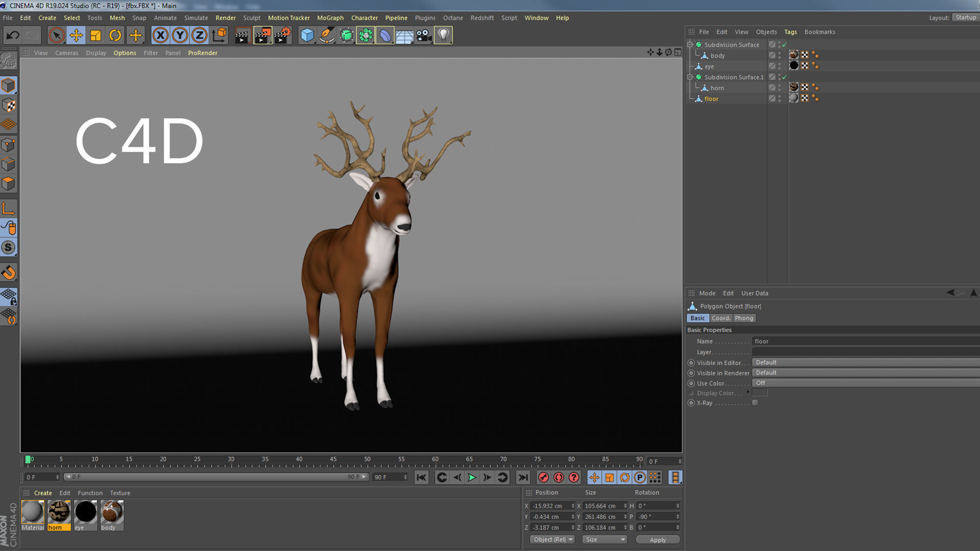Switch to the Coord. tab
The image size is (980, 551).
(x=721, y=318)
